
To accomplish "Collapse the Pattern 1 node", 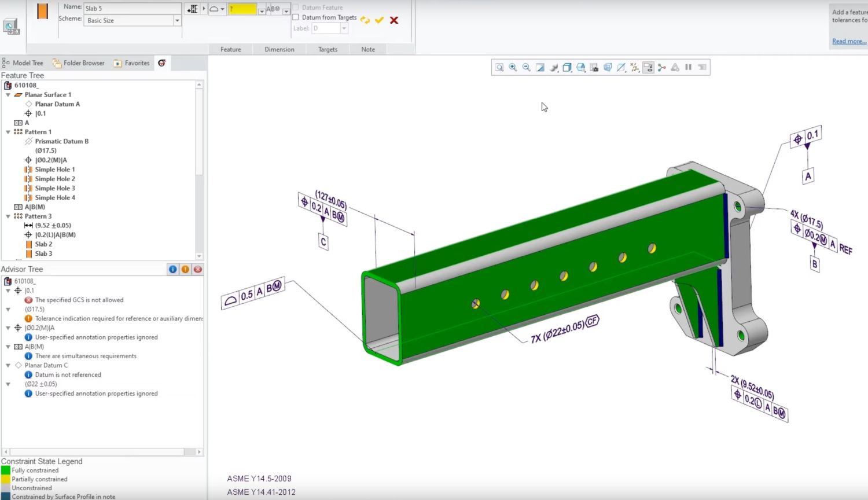I will (x=8, y=132).
